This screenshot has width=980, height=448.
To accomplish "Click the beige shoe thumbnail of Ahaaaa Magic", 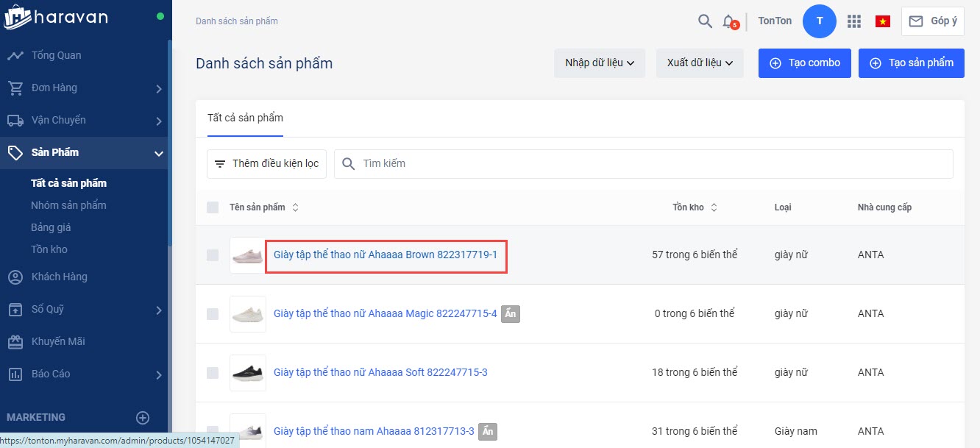I will 248,314.
